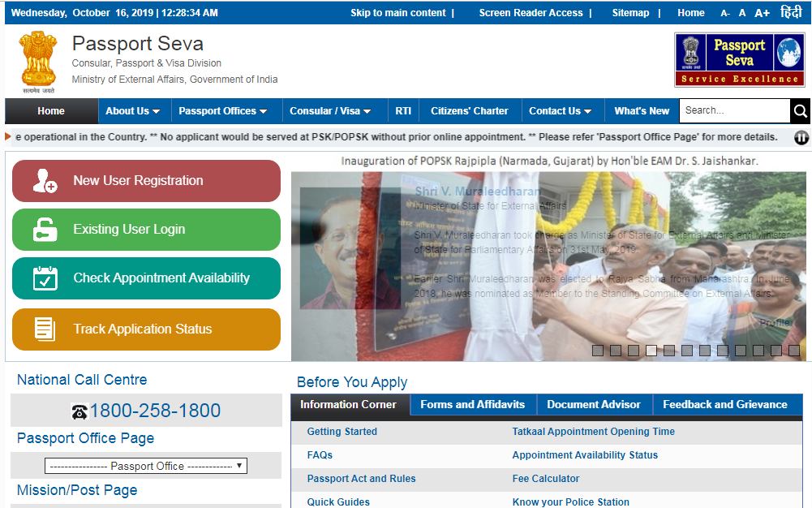The height and width of the screenshot is (508, 812).
Task: Click the telephone icon beside 1800-258-1800
Action: click(79, 411)
